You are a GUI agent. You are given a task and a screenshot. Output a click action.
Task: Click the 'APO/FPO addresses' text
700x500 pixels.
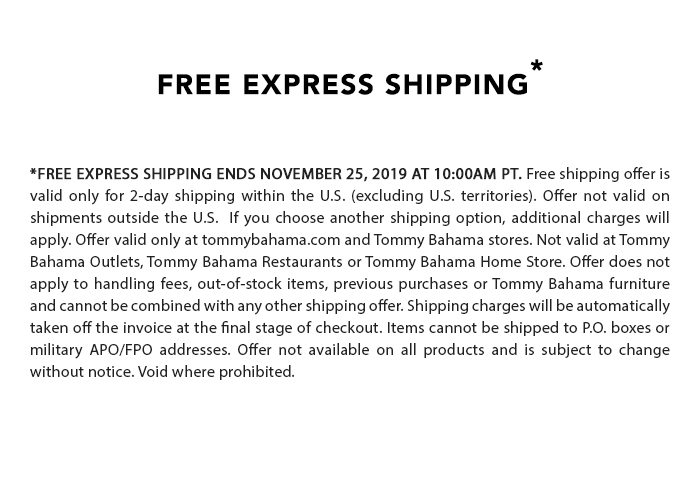tap(160, 350)
